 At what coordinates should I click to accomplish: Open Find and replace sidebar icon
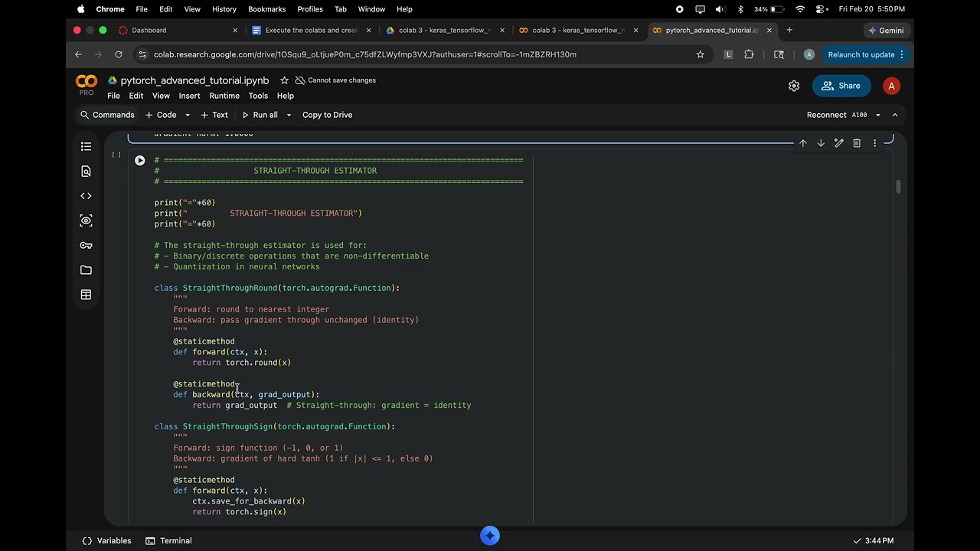[86, 171]
